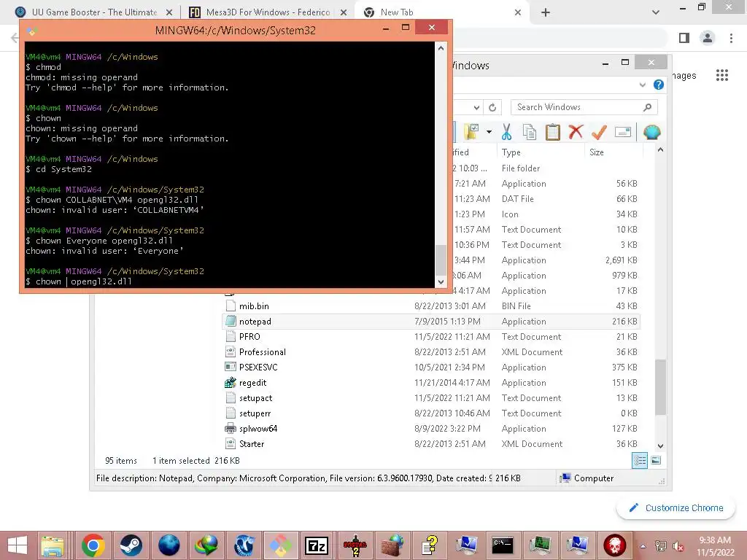
Task: Click the blue Help question mark icon
Action: [x=659, y=85]
